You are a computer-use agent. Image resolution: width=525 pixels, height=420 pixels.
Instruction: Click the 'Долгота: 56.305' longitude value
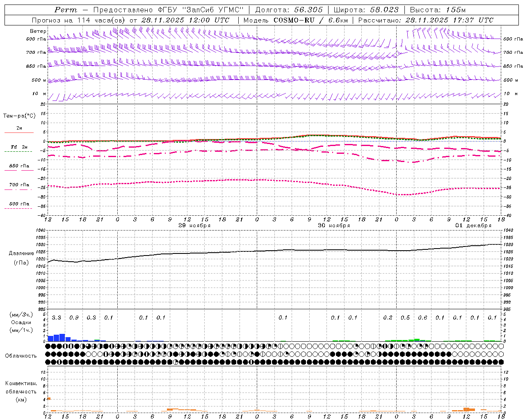click(289, 10)
